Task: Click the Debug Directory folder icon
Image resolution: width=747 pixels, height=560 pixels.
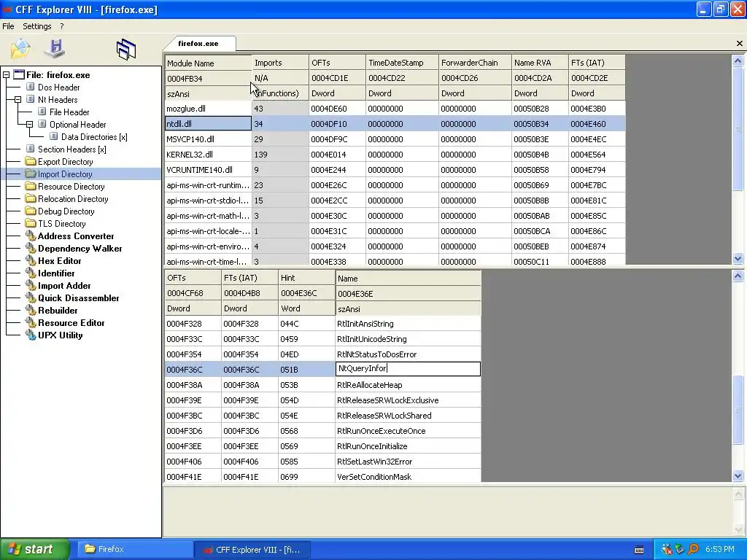Action: click(31, 211)
